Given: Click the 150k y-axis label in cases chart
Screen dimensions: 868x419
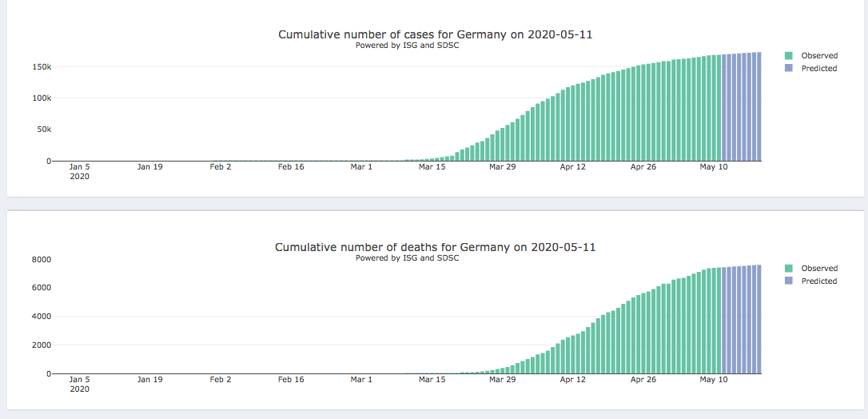Looking at the screenshot, I should 42,66.
